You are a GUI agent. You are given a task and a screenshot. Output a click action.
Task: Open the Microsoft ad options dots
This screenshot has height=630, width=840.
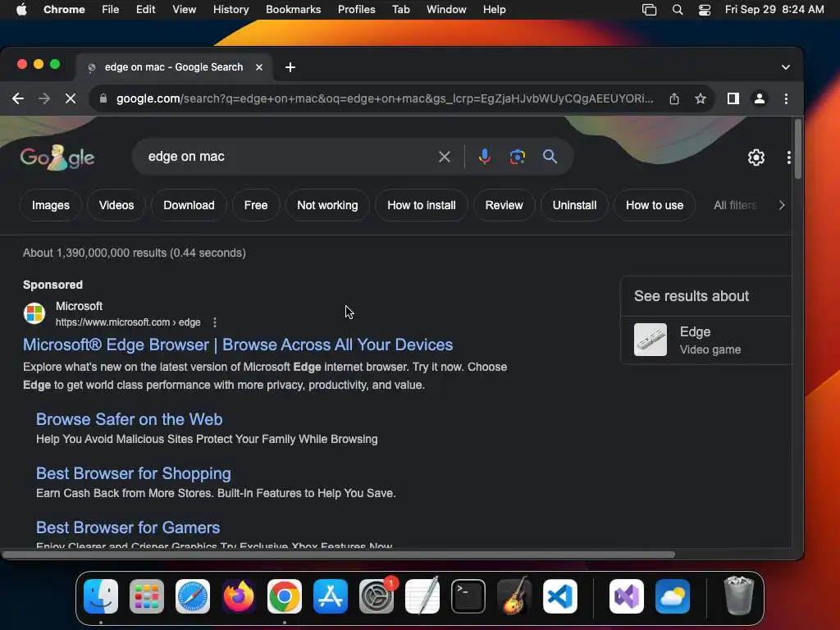(x=215, y=322)
